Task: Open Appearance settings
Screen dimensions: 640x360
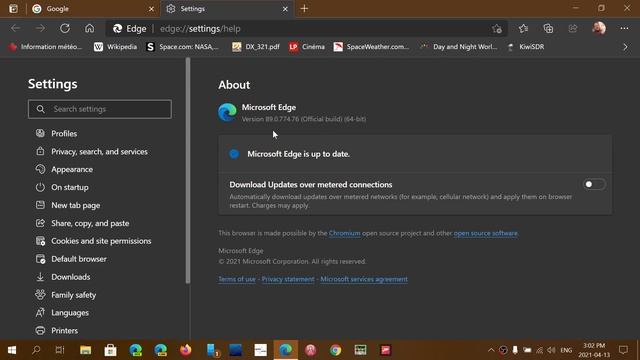Action: tap(64, 169)
